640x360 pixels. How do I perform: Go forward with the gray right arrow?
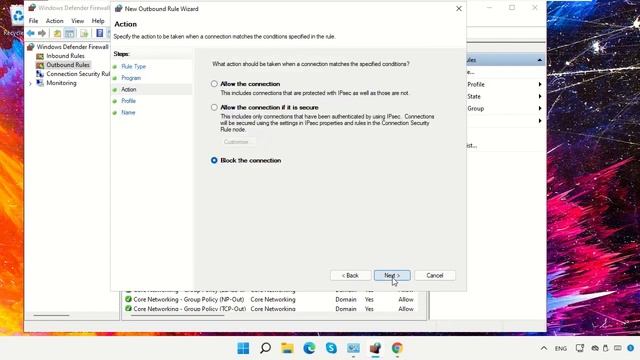(x=42, y=33)
